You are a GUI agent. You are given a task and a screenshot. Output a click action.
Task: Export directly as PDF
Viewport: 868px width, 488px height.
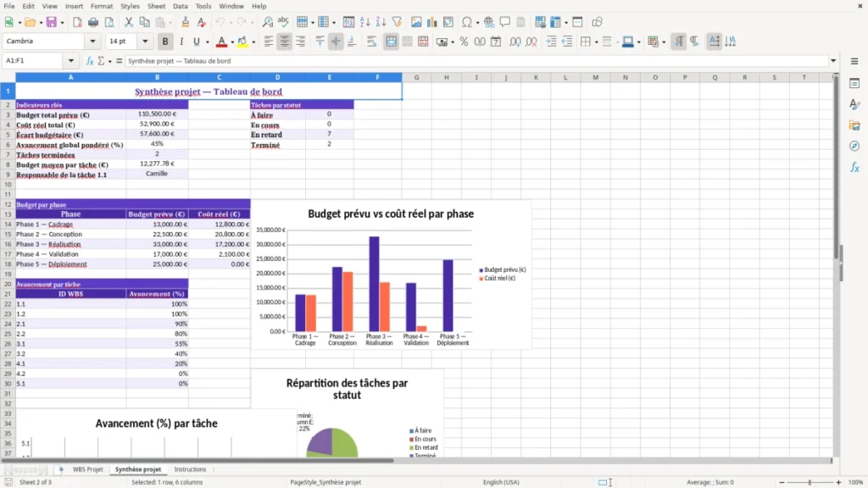coord(77,22)
